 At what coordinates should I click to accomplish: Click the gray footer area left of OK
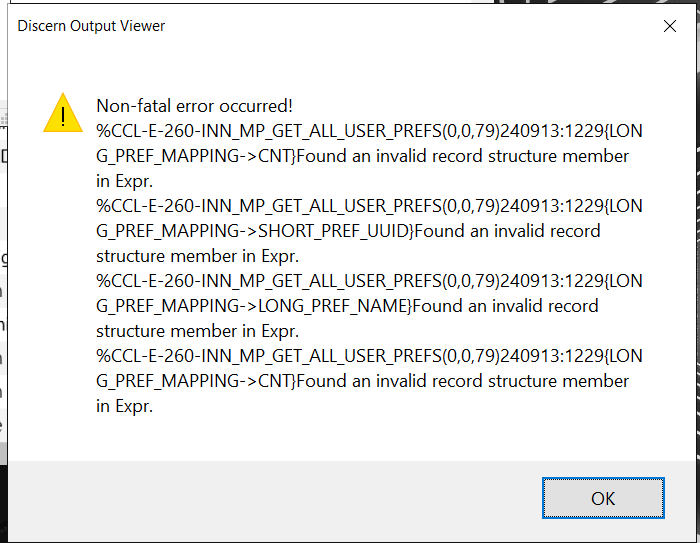coord(270,498)
